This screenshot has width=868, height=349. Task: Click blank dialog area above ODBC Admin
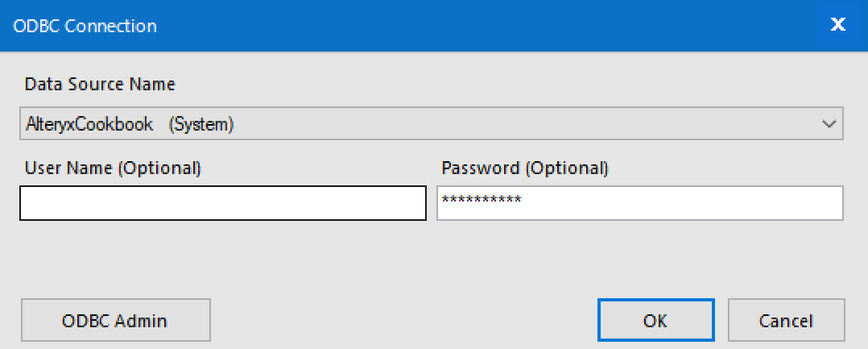coord(115,260)
